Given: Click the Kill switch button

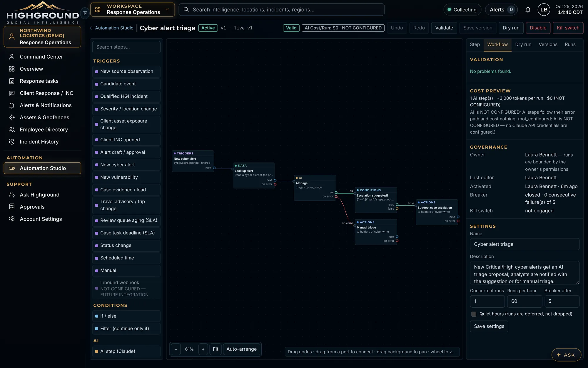Looking at the screenshot, I should pos(568,28).
